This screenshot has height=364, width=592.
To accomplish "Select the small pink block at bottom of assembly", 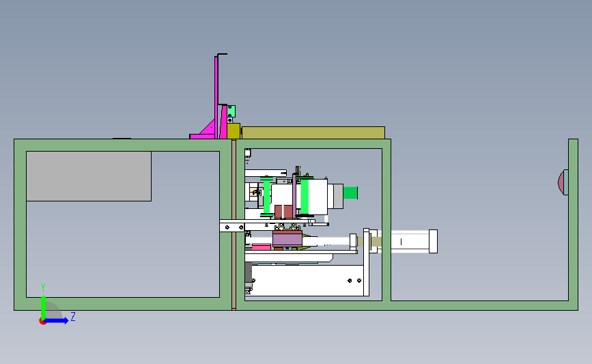I will pos(262,247).
